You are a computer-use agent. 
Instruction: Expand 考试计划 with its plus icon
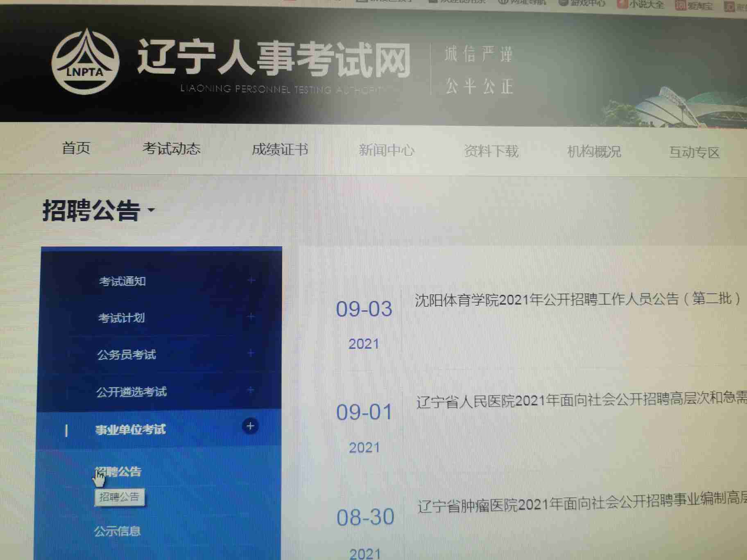click(x=251, y=316)
